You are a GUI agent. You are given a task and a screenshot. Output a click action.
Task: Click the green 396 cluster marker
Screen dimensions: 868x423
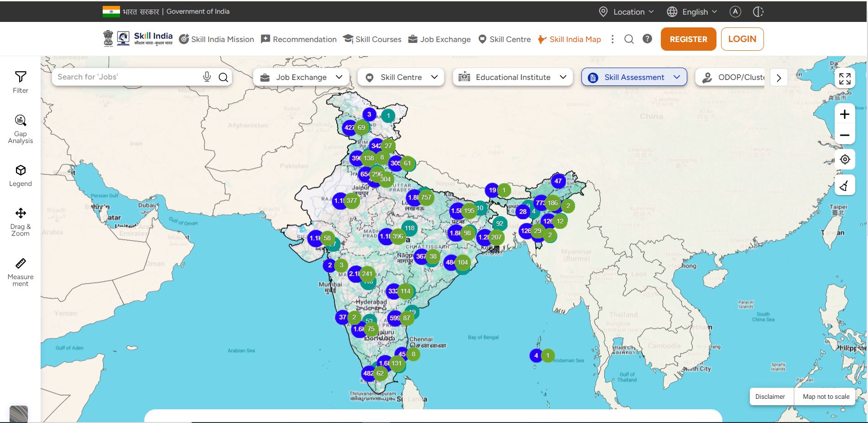[397, 236]
